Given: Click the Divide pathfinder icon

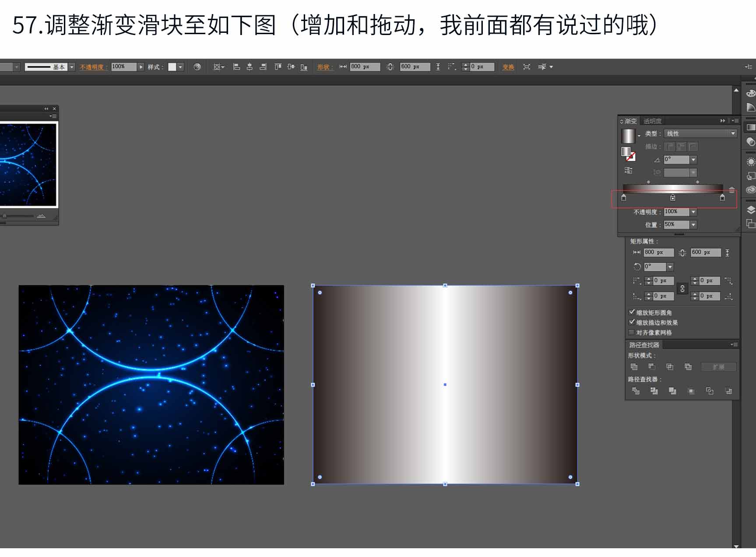Looking at the screenshot, I should click(636, 391).
